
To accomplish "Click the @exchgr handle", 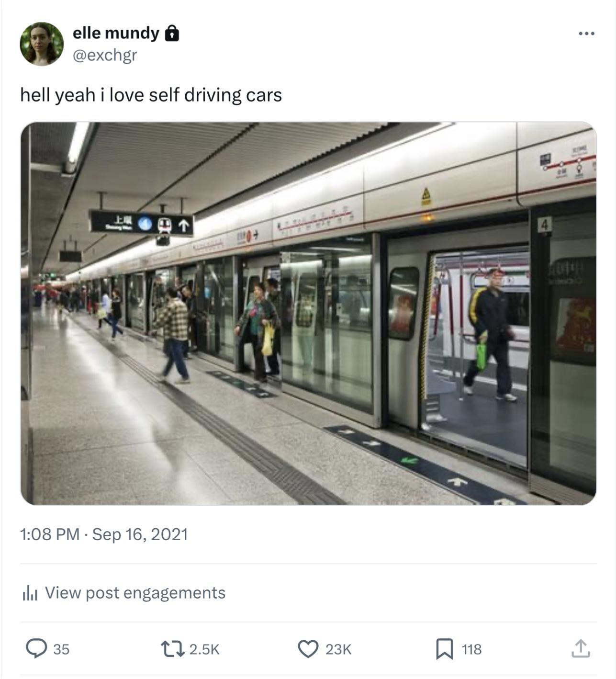I will [104, 55].
